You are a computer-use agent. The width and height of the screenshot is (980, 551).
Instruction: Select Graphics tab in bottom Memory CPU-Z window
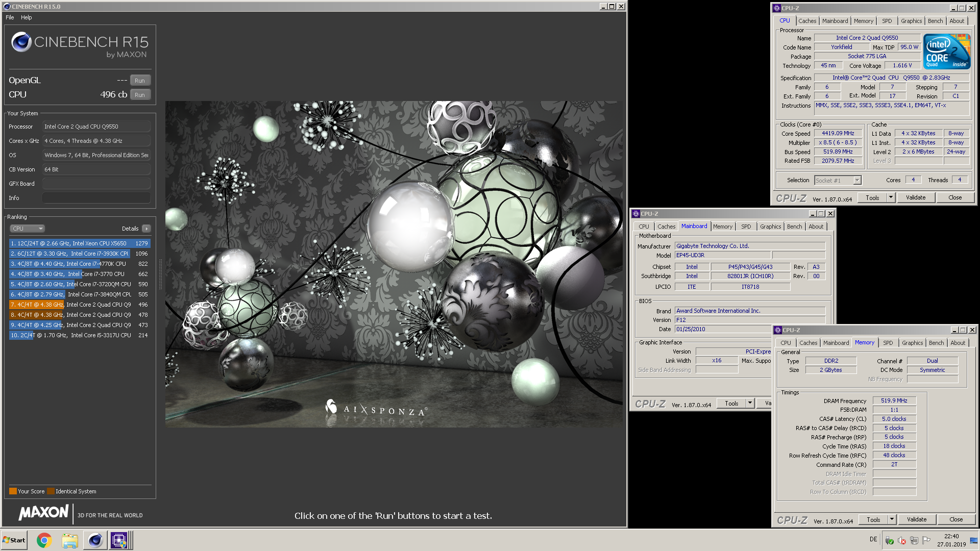point(912,343)
